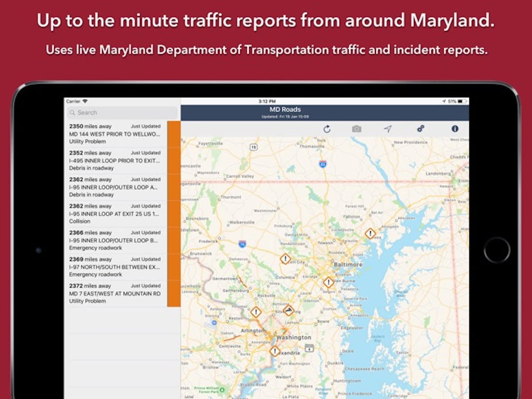Image resolution: width=532 pixels, height=399 pixels.
Task: Show the info screen
Action: [455, 128]
